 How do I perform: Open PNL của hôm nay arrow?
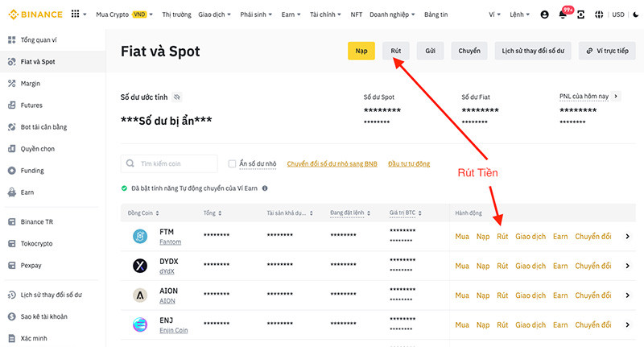pos(616,96)
